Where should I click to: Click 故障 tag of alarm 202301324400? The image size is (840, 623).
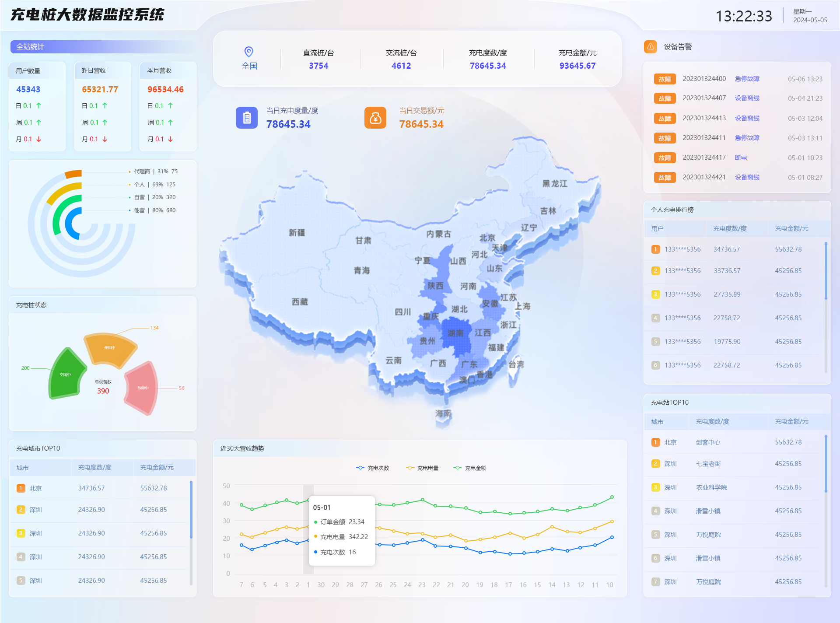665,79
